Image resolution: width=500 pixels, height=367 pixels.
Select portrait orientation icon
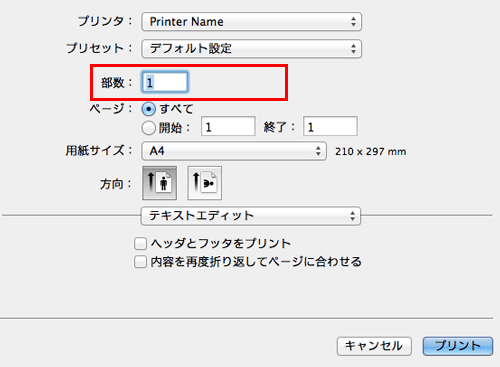pos(159,183)
